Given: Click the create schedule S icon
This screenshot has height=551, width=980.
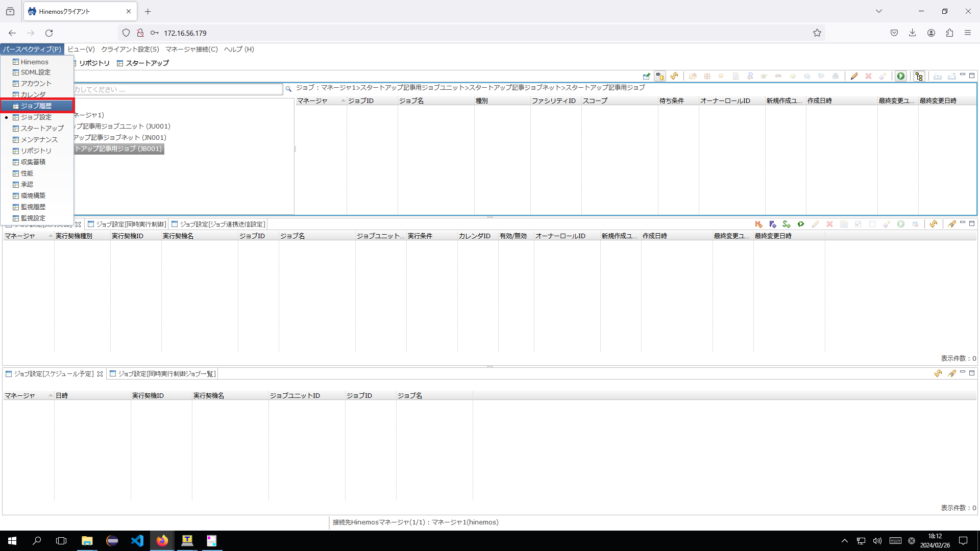Looking at the screenshot, I should click(x=787, y=224).
